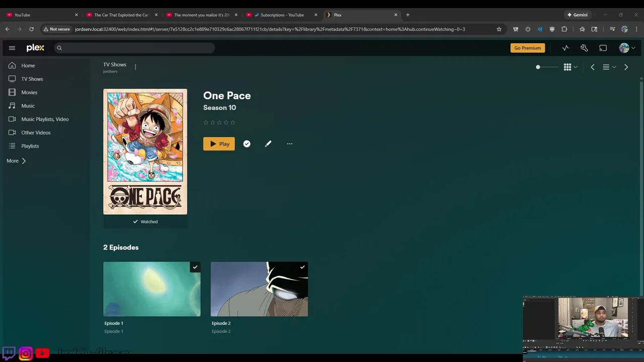Switch to first YouTube browser tab

point(41,15)
